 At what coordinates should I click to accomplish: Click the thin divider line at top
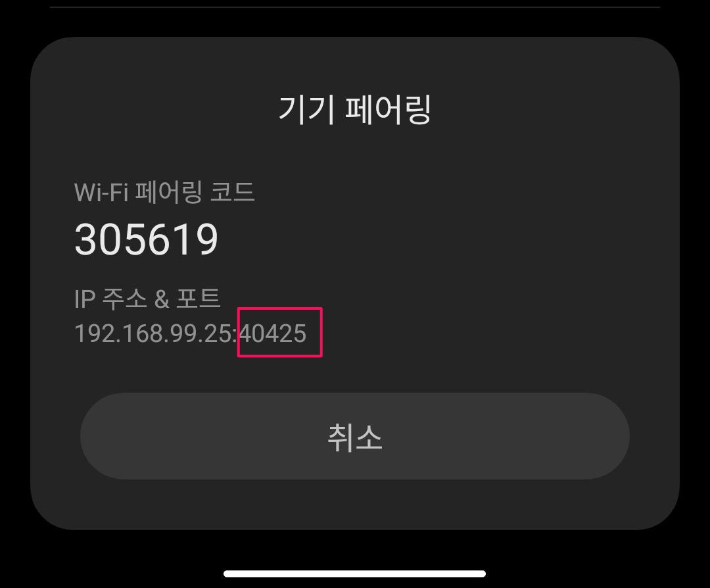(354, 7)
